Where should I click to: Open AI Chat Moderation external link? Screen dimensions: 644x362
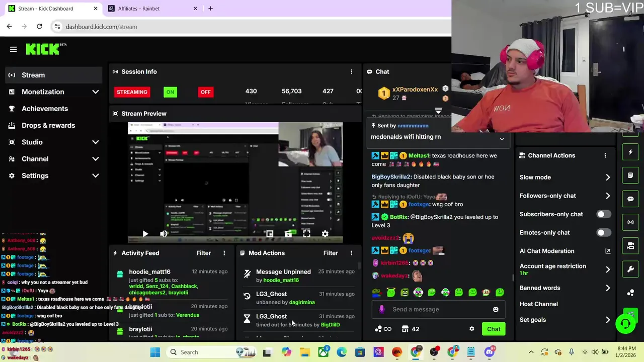(608, 251)
